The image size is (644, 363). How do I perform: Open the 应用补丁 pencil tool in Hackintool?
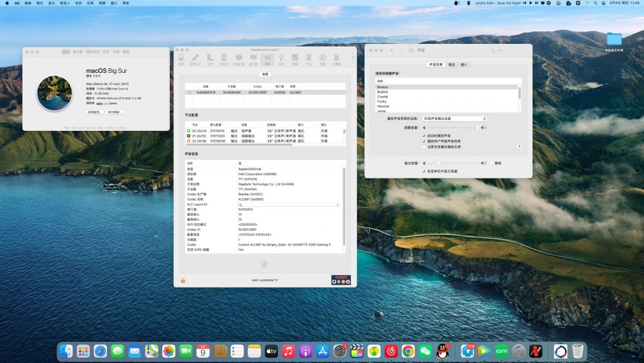(x=195, y=59)
